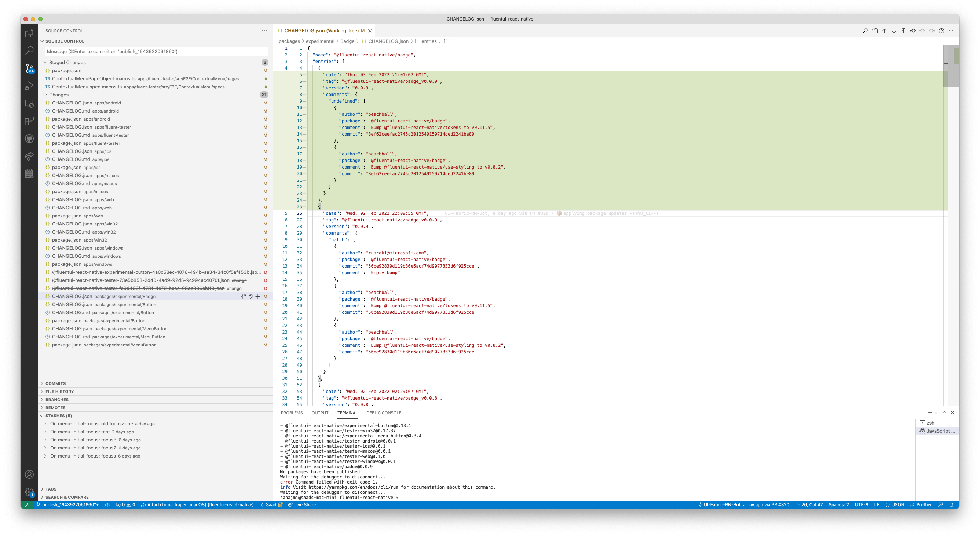Click the notifications bell in the status bar

point(952,505)
